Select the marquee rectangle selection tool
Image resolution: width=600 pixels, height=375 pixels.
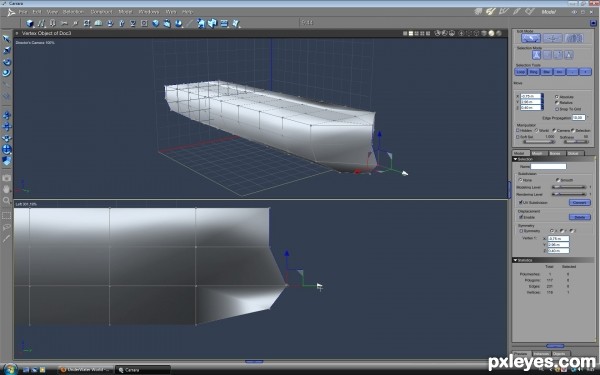coord(7,216)
